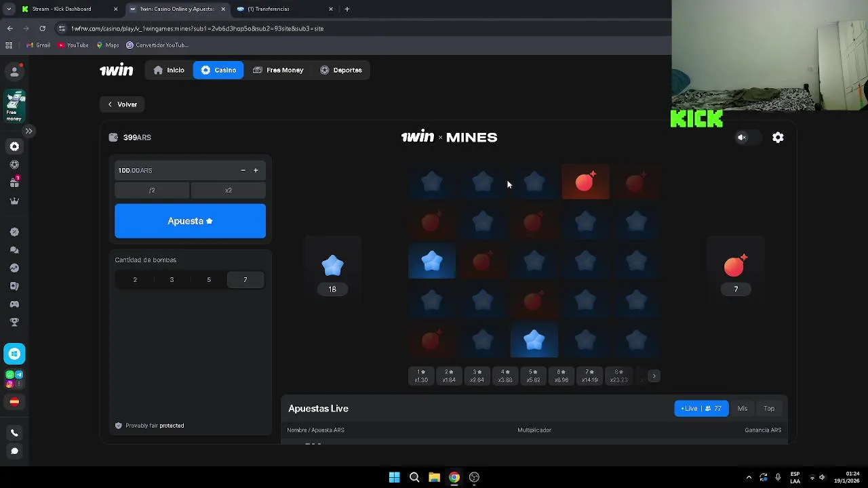Set bomb count to 7
868x488 pixels.
245,280
